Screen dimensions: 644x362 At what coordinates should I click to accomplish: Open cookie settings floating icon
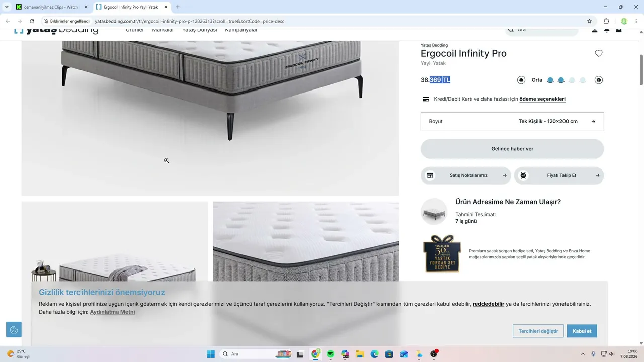[14, 330]
